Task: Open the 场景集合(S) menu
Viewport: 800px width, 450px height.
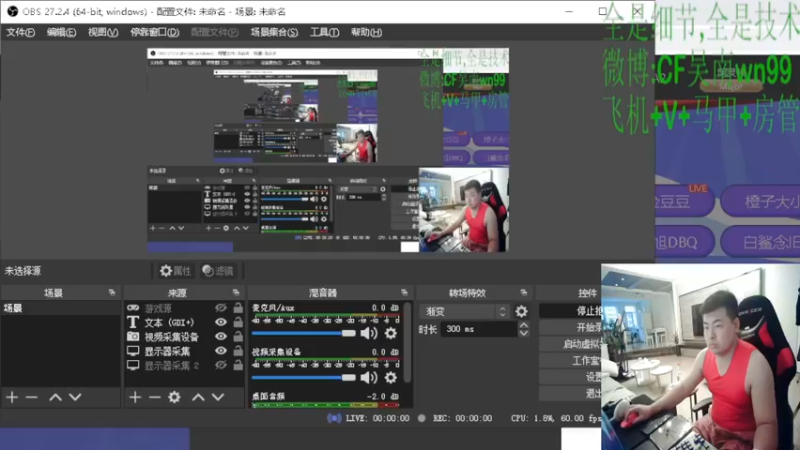Action: 274,32
